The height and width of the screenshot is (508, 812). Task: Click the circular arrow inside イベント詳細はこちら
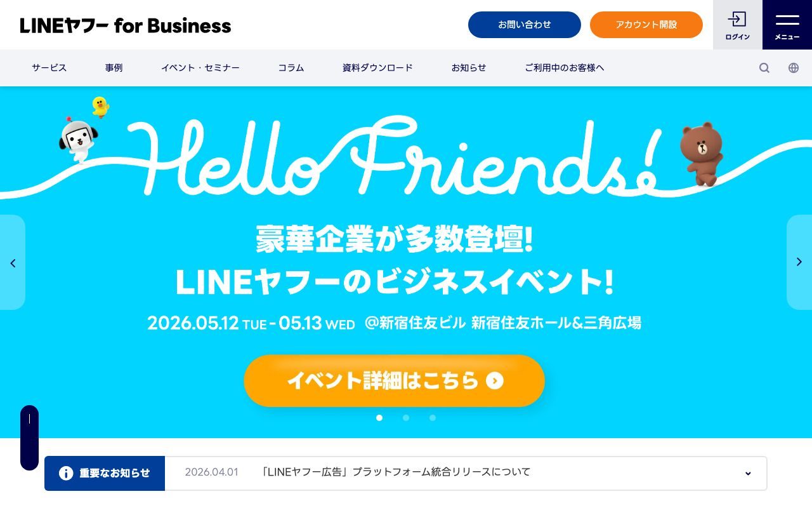coord(494,381)
